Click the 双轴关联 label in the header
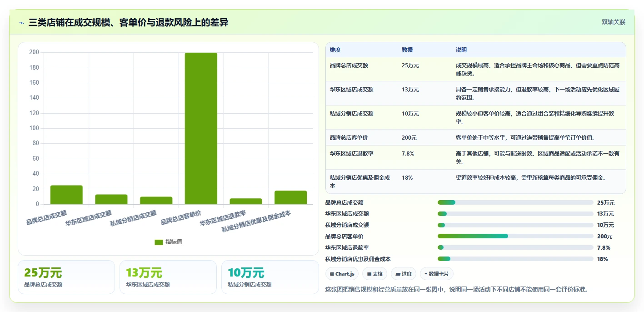Screen dimensions: 644x312 click(614, 22)
